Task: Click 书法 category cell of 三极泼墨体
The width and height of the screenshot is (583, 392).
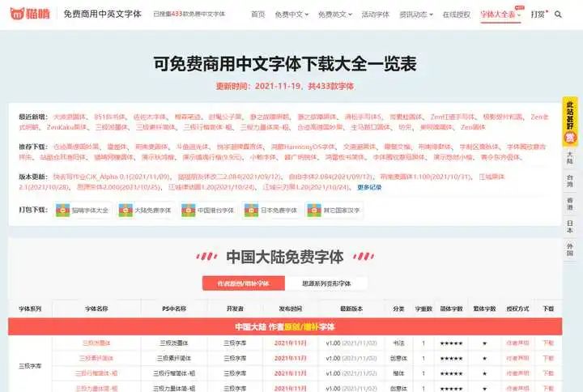Action: point(398,343)
